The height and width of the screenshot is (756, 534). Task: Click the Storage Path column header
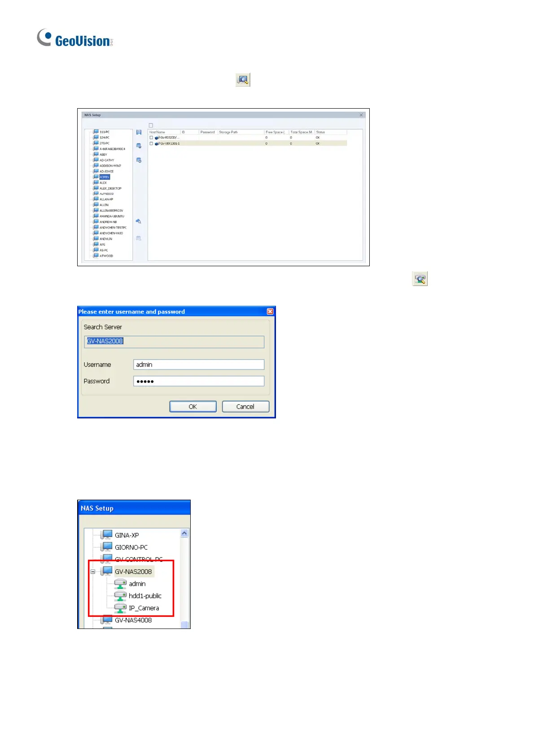pos(241,132)
